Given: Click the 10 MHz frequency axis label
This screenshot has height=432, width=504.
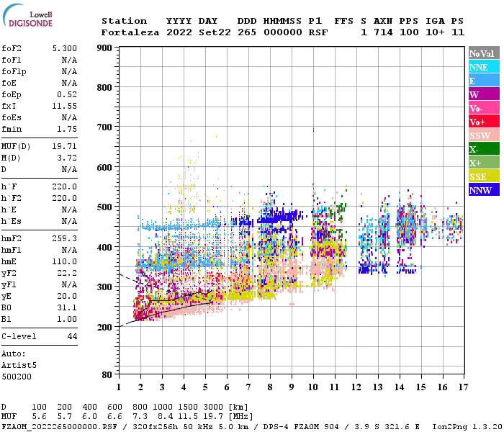Looking at the screenshot, I should pyautogui.click(x=313, y=387).
